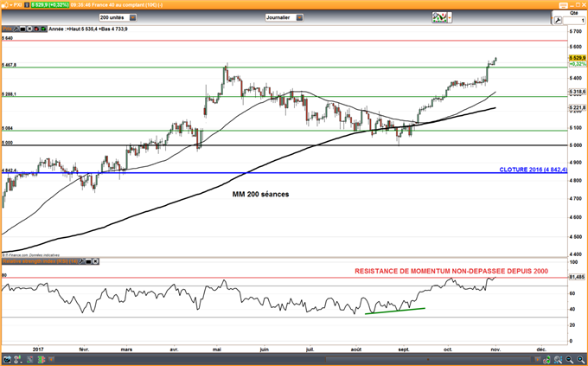The width and height of the screenshot is (588, 366).
Task: Click the detach window icon in title bar
Action: click(x=563, y=5)
